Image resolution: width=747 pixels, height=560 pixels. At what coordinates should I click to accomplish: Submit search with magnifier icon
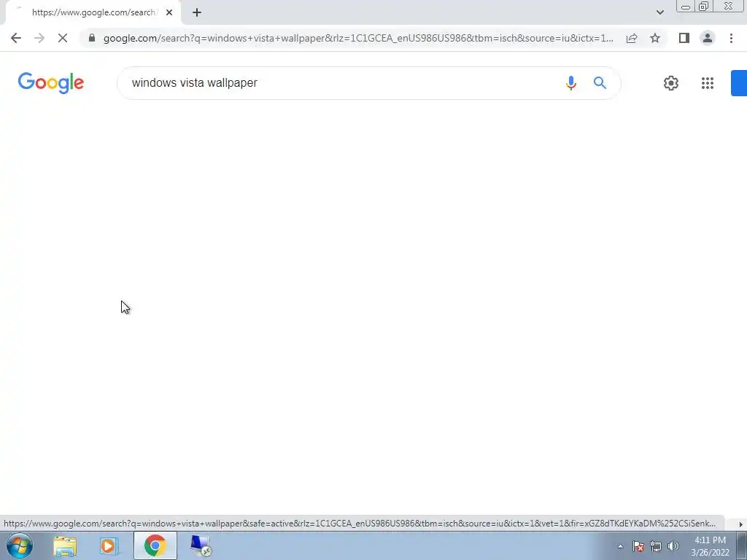coord(600,83)
